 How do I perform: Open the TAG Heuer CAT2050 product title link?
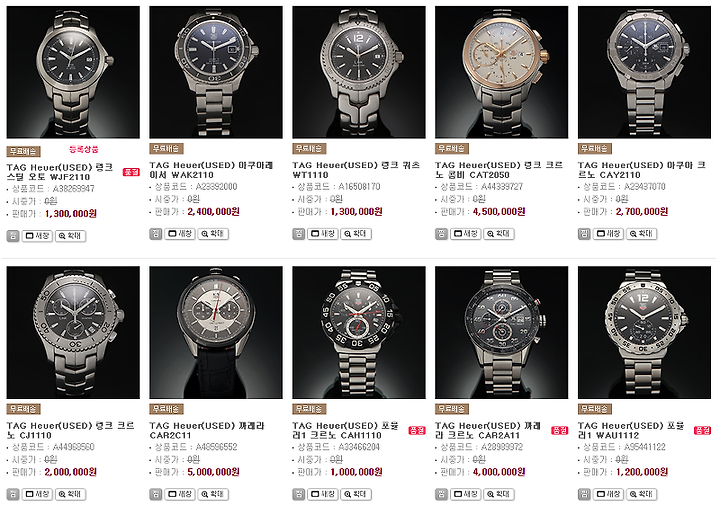(x=499, y=170)
